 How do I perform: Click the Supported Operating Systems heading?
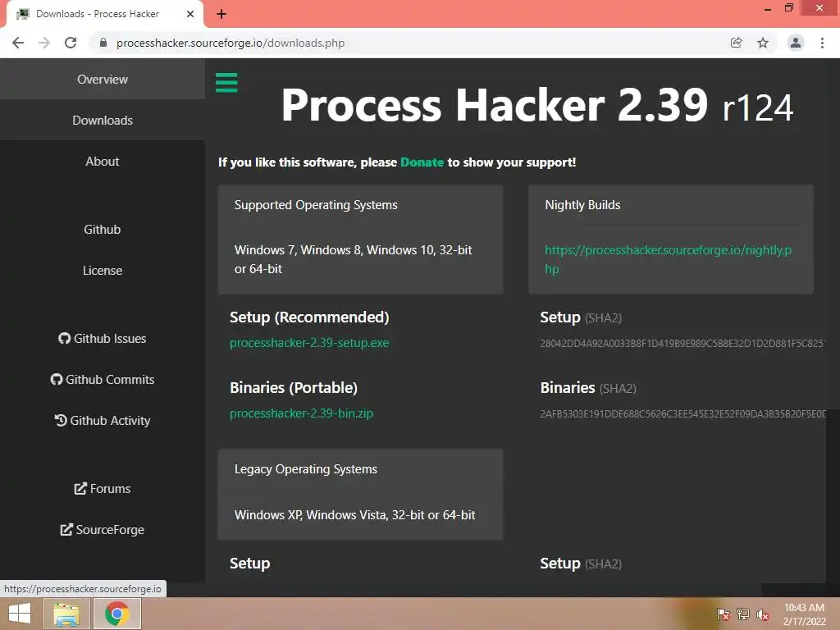316,205
